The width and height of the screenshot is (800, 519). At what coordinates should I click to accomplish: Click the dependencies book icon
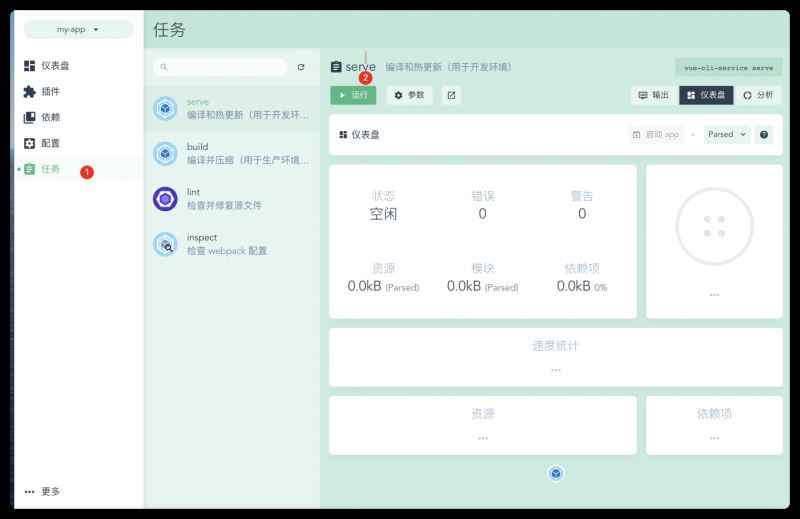coord(30,117)
